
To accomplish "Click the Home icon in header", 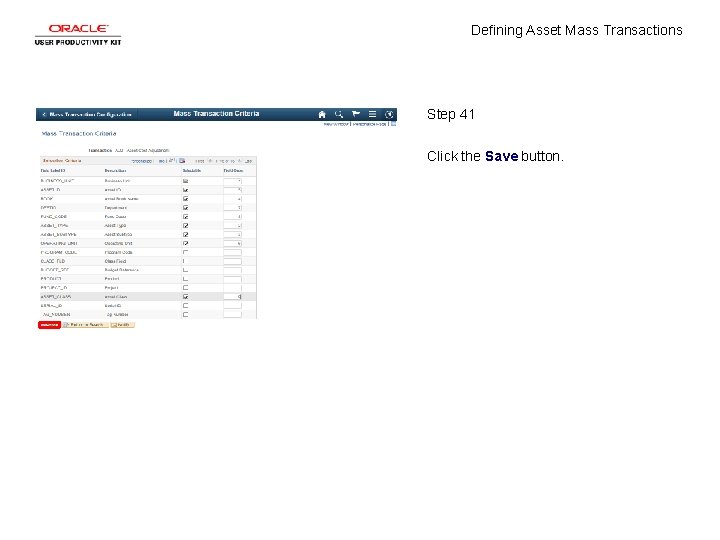I will click(322, 114).
